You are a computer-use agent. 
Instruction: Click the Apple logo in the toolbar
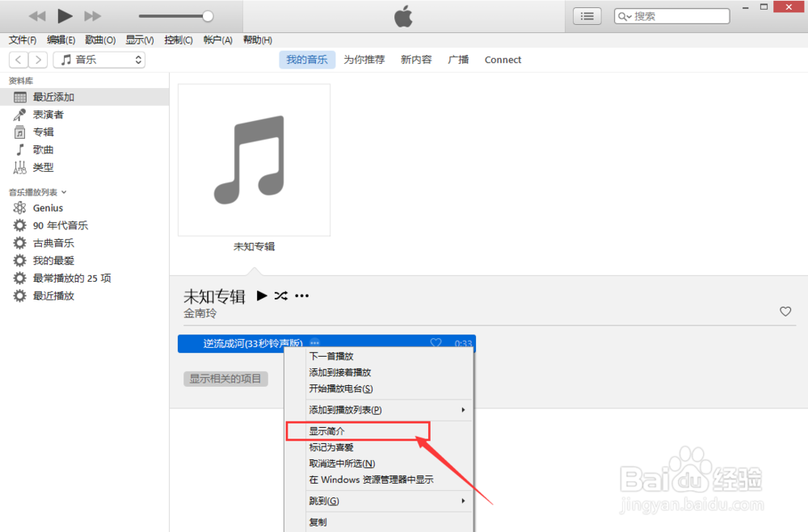click(403, 15)
